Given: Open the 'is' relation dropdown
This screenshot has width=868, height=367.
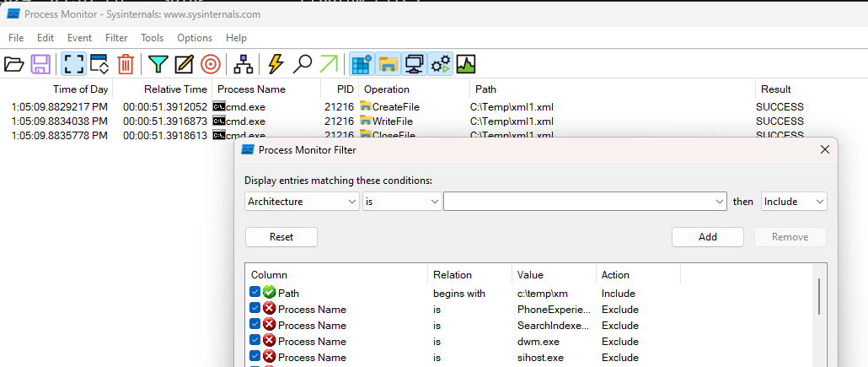Looking at the screenshot, I should (402, 202).
